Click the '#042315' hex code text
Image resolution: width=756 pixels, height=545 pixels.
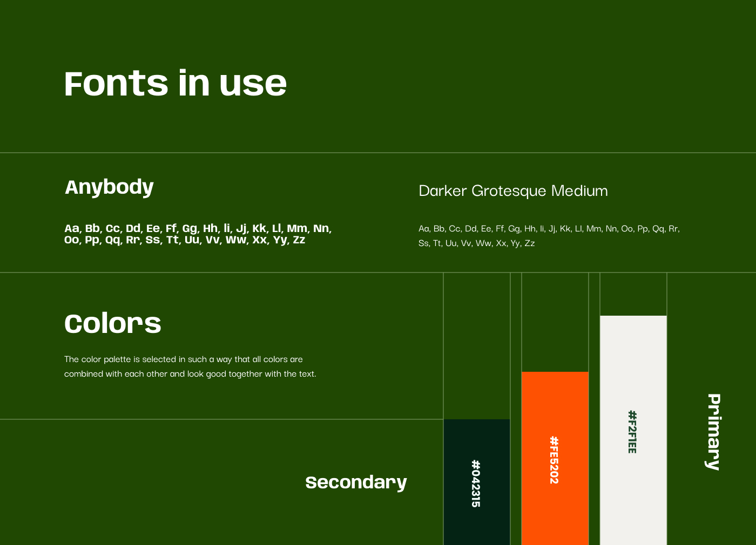tap(476, 483)
